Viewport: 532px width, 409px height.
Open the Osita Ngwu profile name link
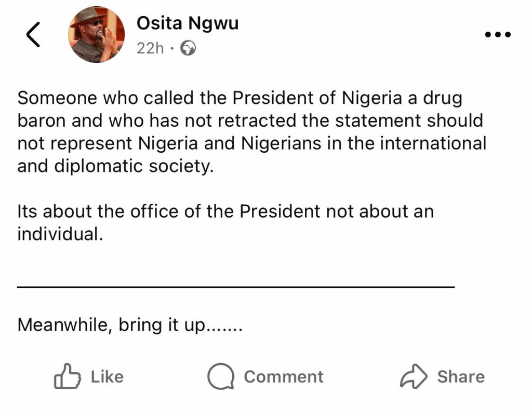(x=187, y=23)
